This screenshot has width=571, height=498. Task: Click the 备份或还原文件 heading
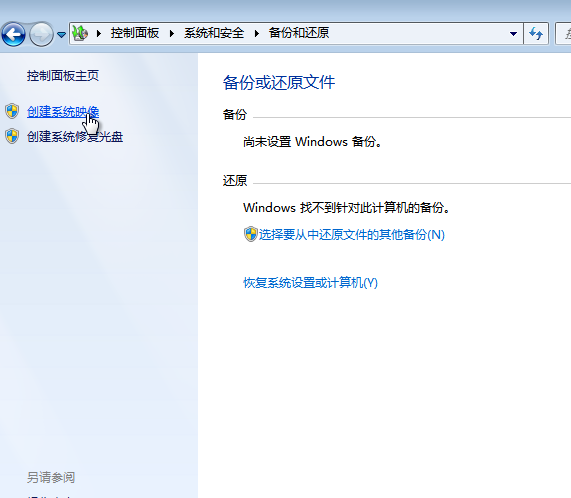[x=279, y=82]
